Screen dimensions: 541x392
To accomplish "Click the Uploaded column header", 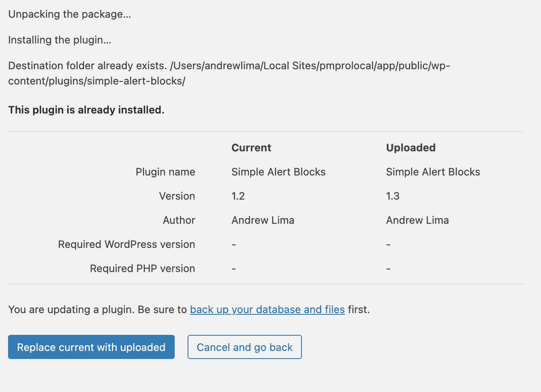I will pyautogui.click(x=411, y=147).
